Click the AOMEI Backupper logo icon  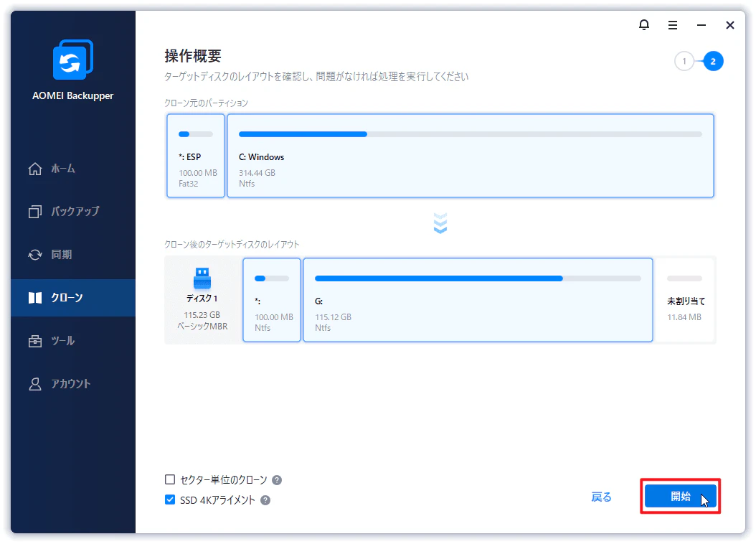click(73, 60)
